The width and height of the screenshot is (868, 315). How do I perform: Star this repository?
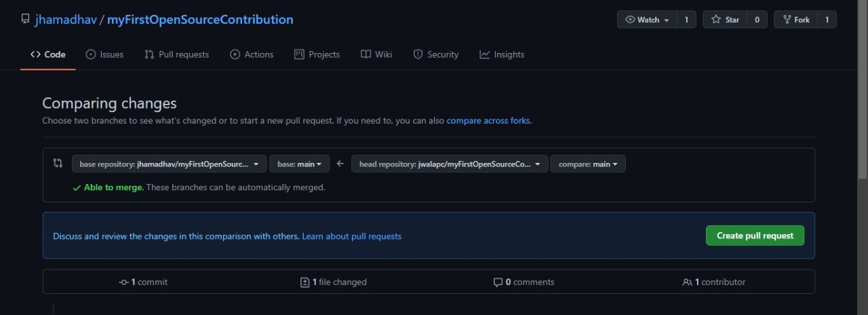point(725,20)
